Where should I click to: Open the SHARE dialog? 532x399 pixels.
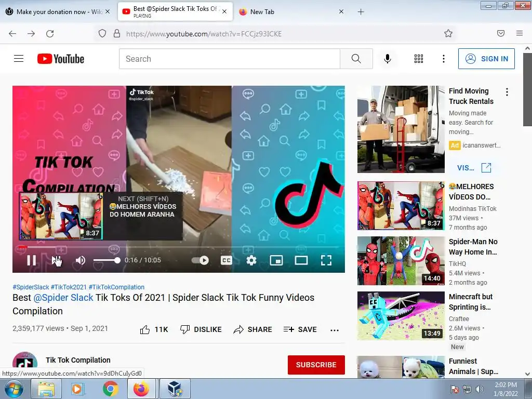click(x=253, y=329)
